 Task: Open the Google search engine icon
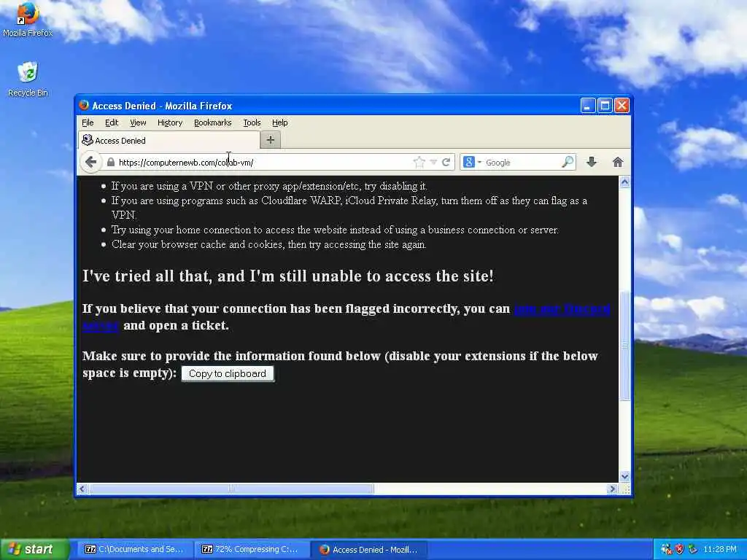pyautogui.click(x=469, y=163)
